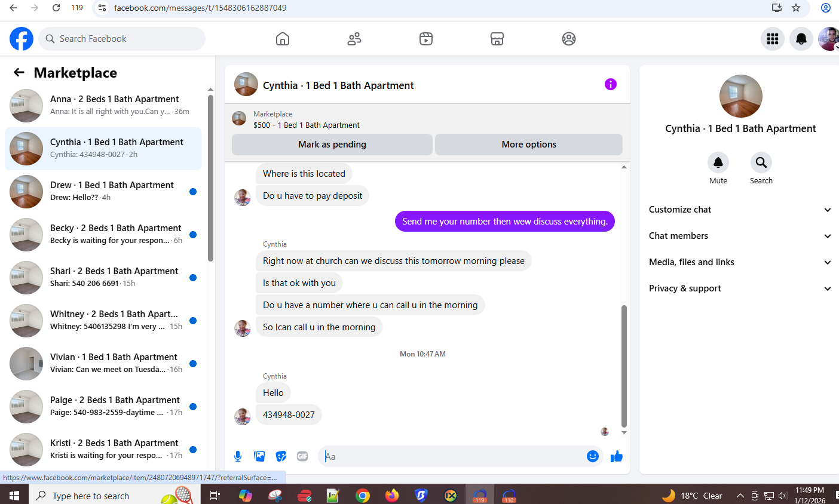The width and height of the screenshot is (839, 504).
Task: Expand the Customize chat section
Action: [x=740, y=210]
